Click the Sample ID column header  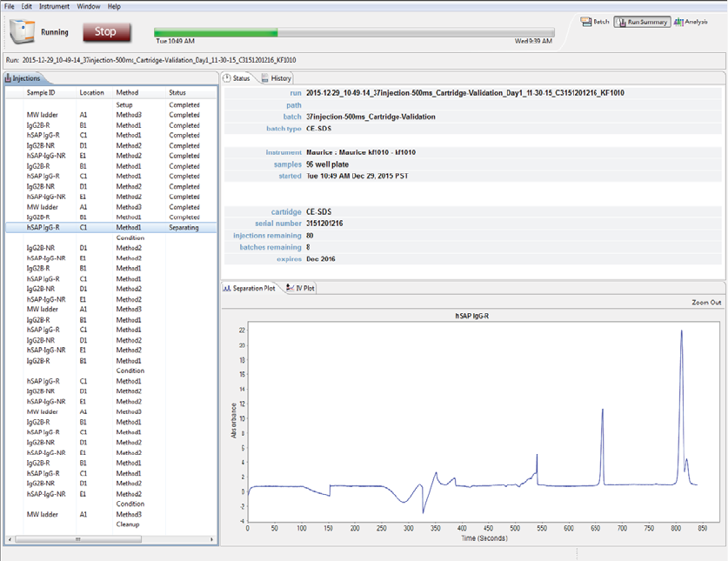(41, 92)
